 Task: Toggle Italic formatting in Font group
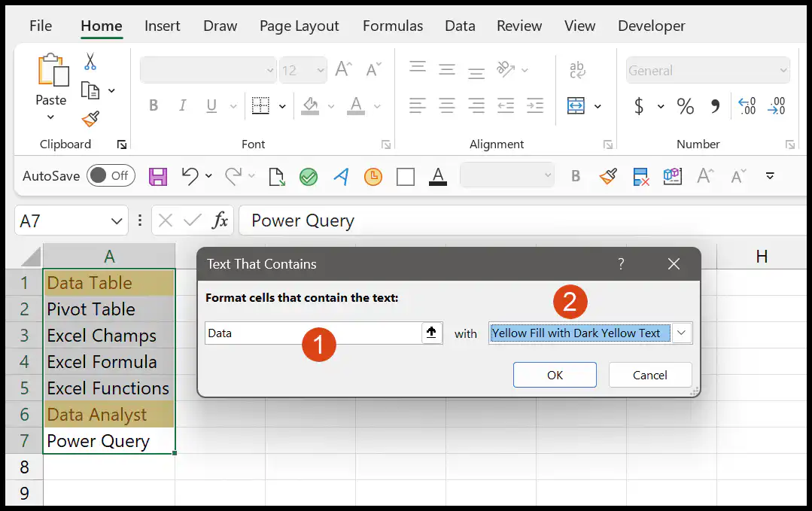[x=182, y=105]
